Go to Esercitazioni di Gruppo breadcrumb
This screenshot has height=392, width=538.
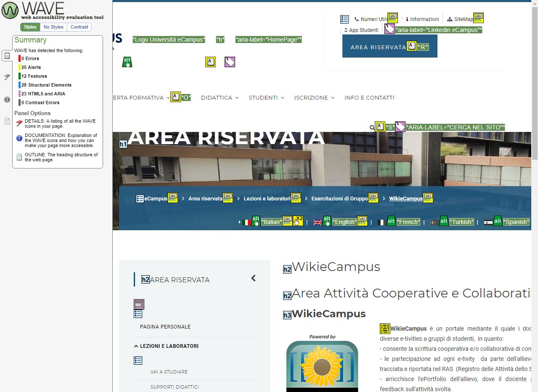pyautogui.click(x=339, y=198)
